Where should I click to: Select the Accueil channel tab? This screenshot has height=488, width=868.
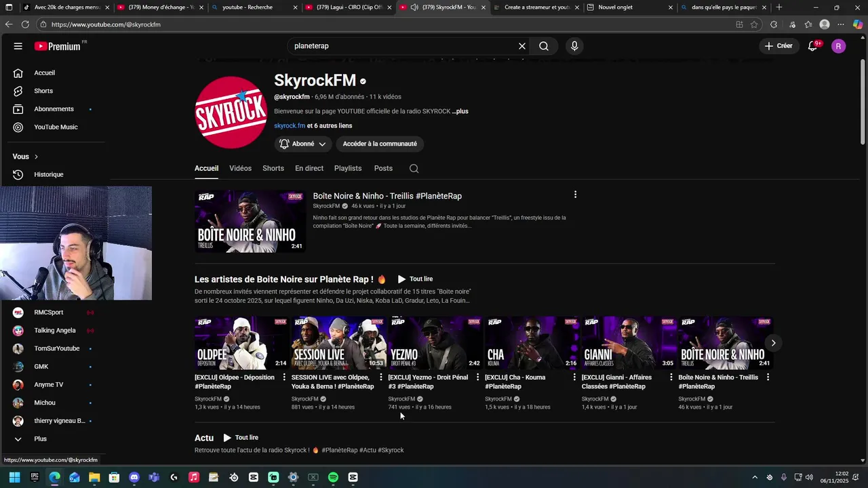(206, 168)
